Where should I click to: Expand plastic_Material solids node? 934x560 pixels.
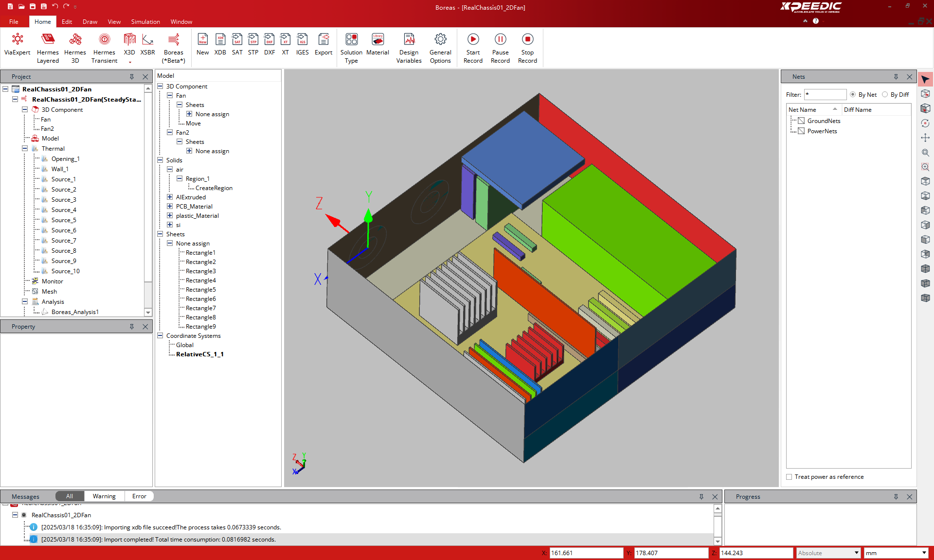[170, 215]
